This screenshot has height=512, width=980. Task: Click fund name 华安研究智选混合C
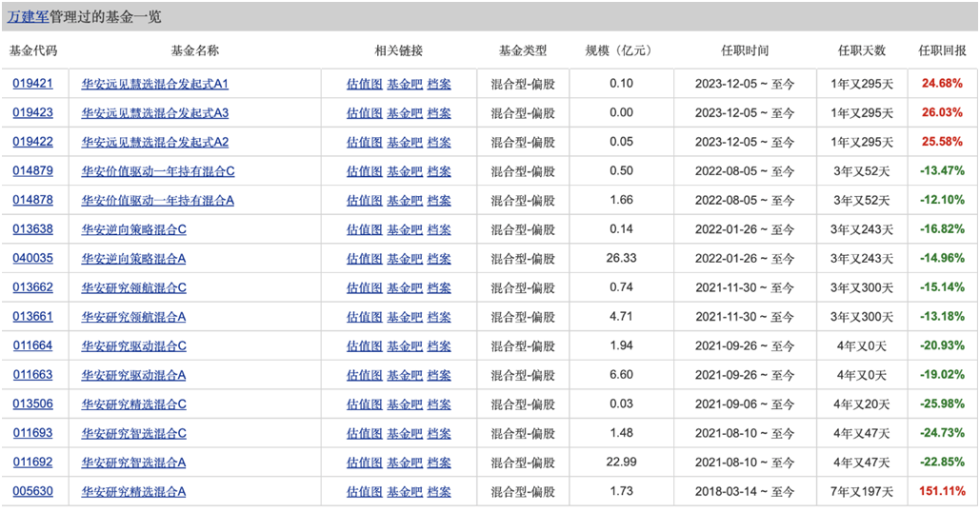[134, 434]
